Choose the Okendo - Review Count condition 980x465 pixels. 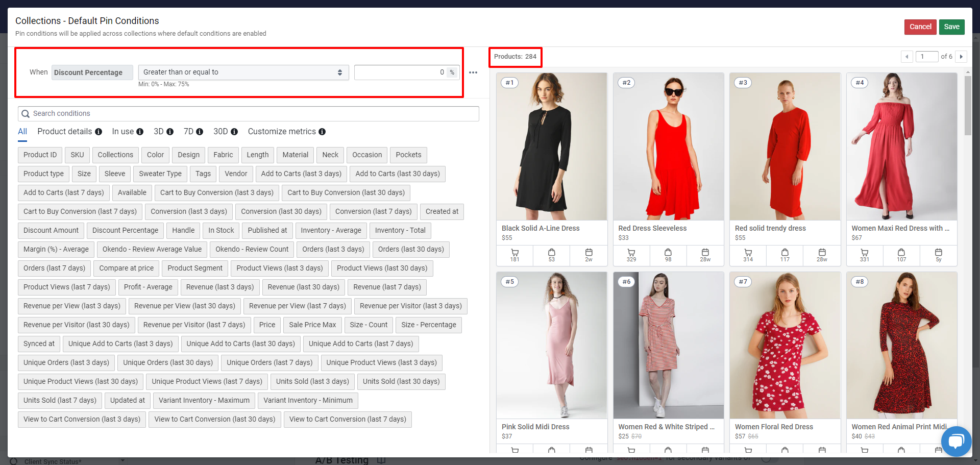252,250
